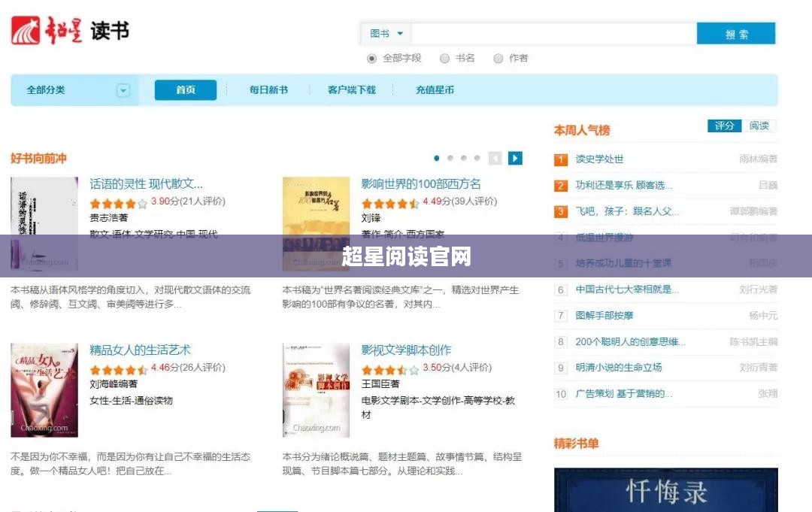Click rank number 2 badge

561,186
